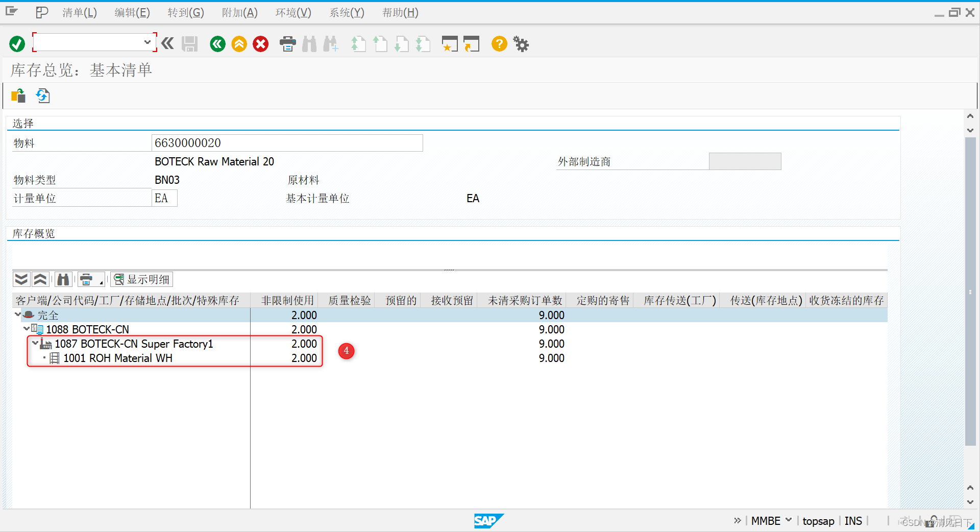Click the 收货冻结的库存 column header

(846, 300)
